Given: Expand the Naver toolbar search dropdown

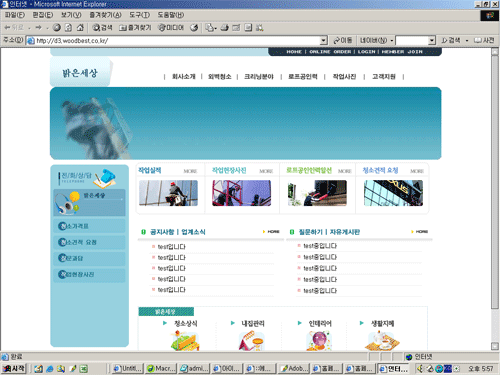Looking at the screenshot, I should pos(432,41).
